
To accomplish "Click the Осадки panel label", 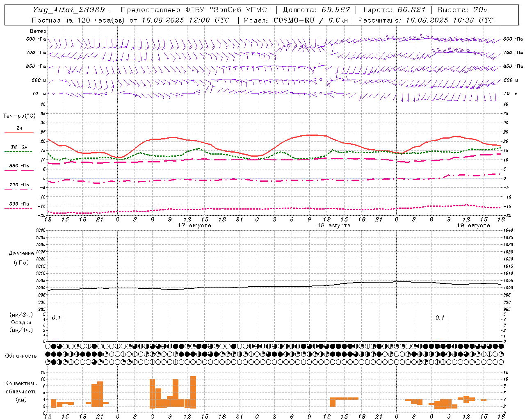I will pos(21,322).
